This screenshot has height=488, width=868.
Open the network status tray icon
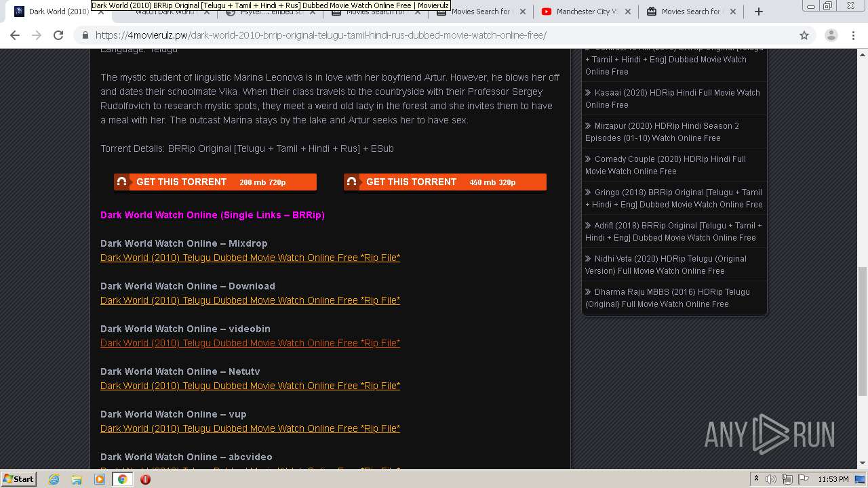[787, 479]
